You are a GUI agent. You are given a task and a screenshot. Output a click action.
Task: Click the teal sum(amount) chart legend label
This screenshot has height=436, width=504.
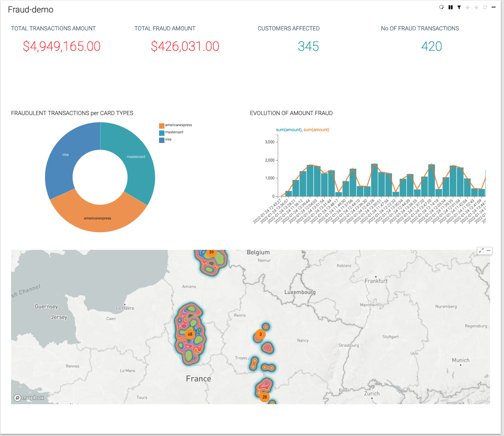pyautogui.click(x=289, y=130)
